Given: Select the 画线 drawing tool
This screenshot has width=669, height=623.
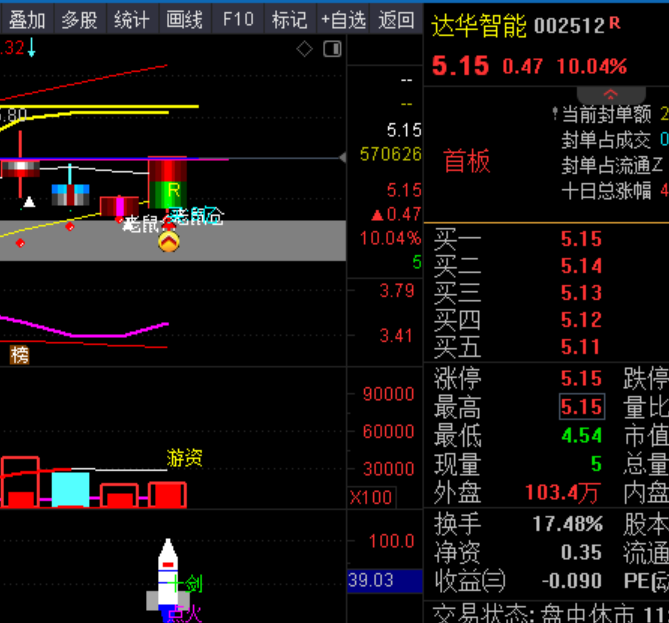Looking at the screenshot, I should pos(184,20).
